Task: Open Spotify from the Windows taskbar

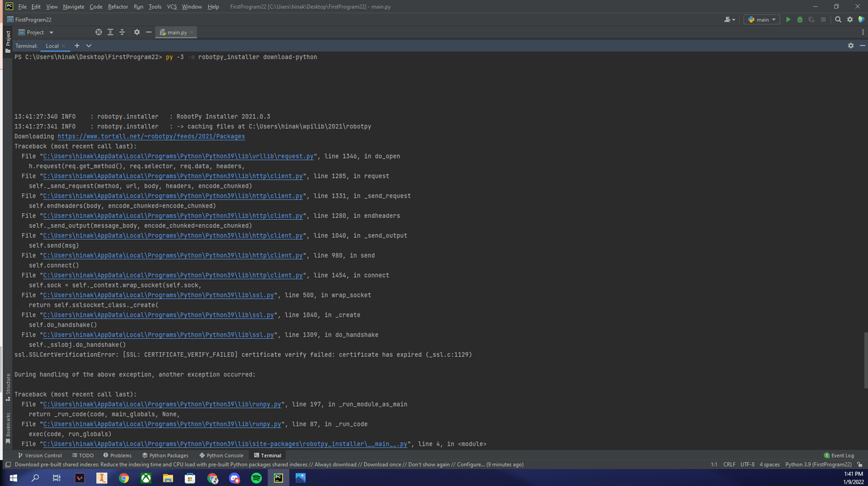Action: coord(256,478)
